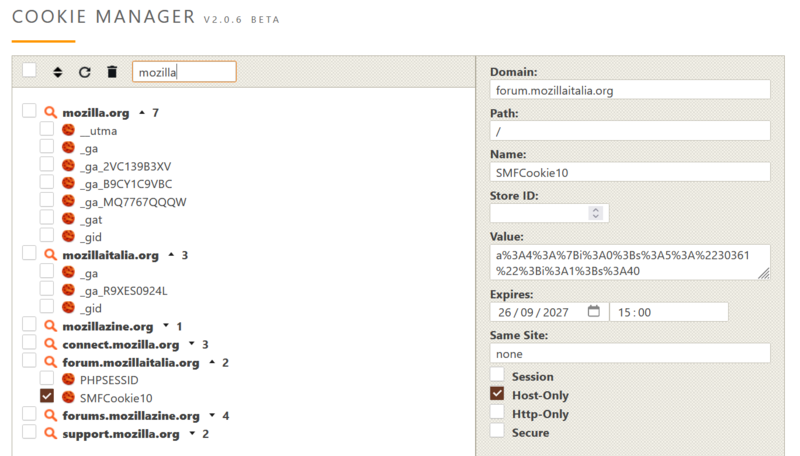The height and width of the screenshot is (456, 800).
Task: Select the _gid cookie under mozilla.org
Action: pos(91,237)
